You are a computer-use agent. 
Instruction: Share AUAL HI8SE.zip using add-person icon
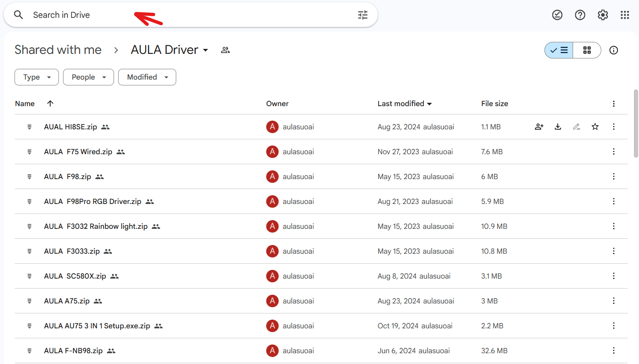(x=539, y=127)
